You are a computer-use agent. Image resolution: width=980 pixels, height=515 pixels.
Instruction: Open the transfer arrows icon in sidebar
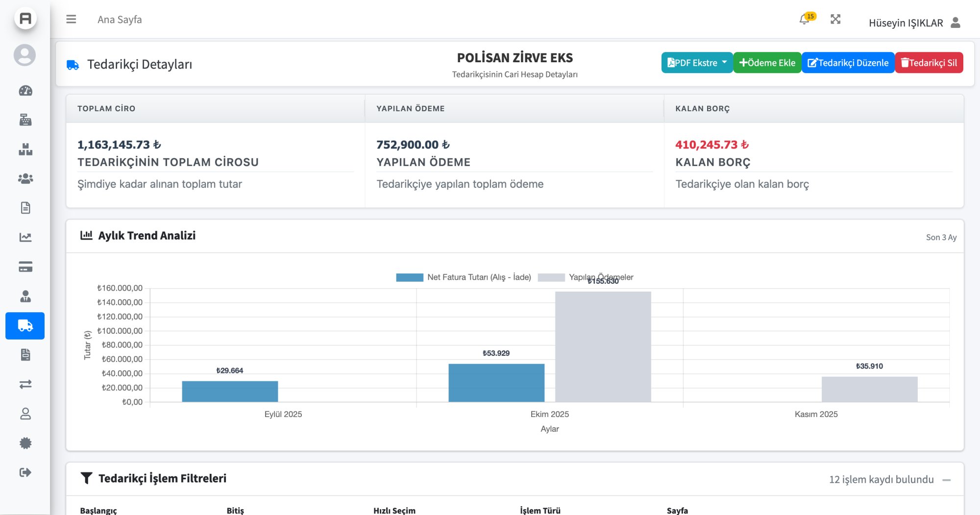(25, 385)
